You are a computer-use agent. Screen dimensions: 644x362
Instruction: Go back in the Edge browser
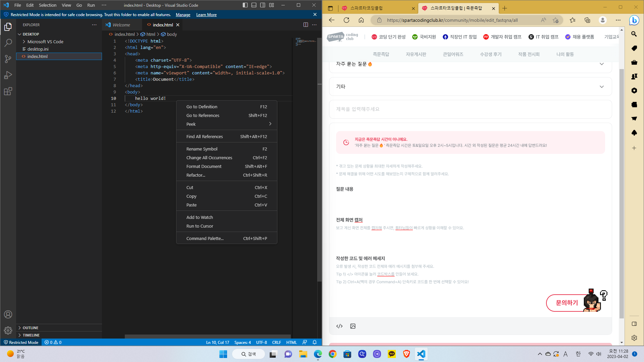click(332, 20)
